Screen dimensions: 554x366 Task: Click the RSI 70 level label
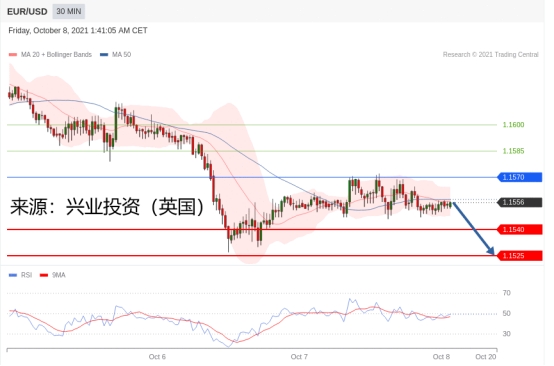(x=507, y=293)
